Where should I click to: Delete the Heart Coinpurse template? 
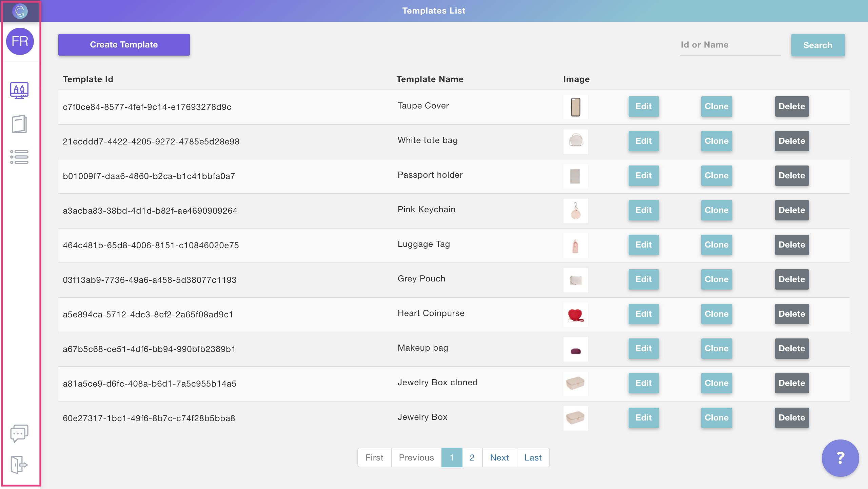(792, 314)
